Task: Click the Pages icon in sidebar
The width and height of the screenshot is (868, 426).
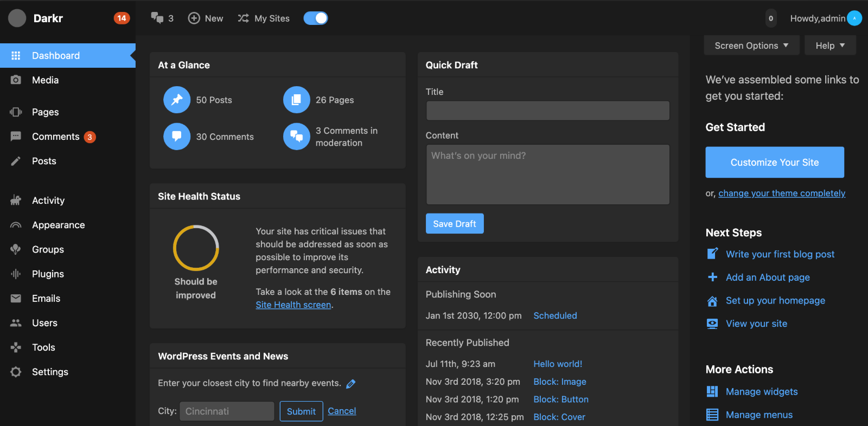Action: tap(16, 112)
